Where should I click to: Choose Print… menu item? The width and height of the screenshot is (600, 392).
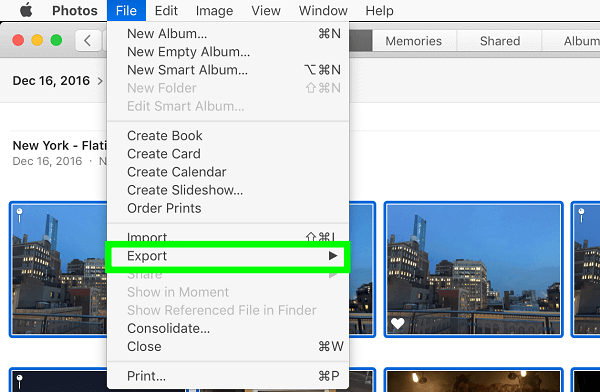click(228, 376)
